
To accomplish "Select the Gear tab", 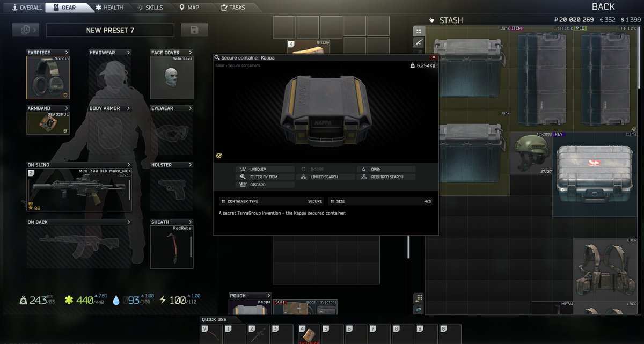I will pos(65,8).
